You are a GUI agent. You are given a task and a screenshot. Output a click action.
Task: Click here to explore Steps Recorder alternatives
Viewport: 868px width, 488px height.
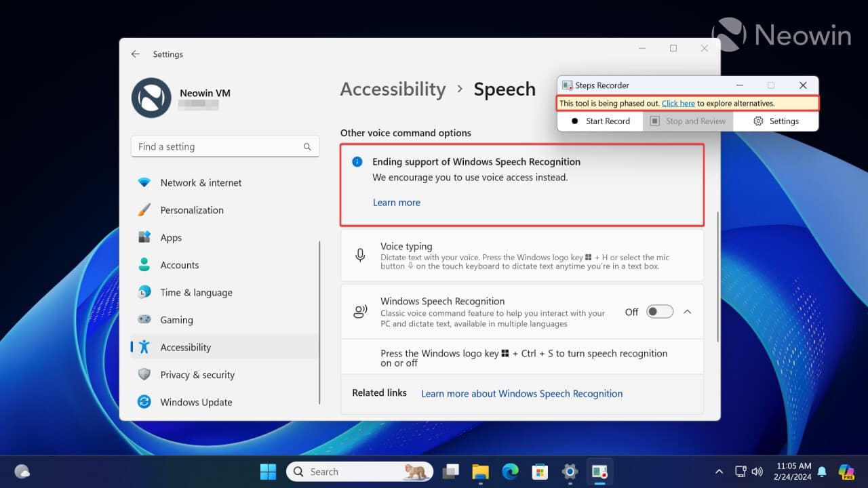678,103
